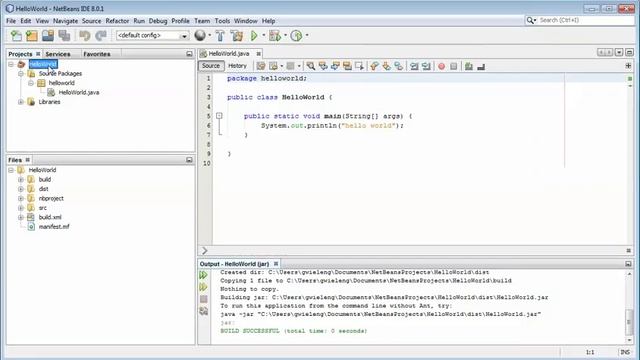Click the Debug Project toolbar icon
Image resolution: width=640 pixels, height=360 pixels.
coord(275,36)
